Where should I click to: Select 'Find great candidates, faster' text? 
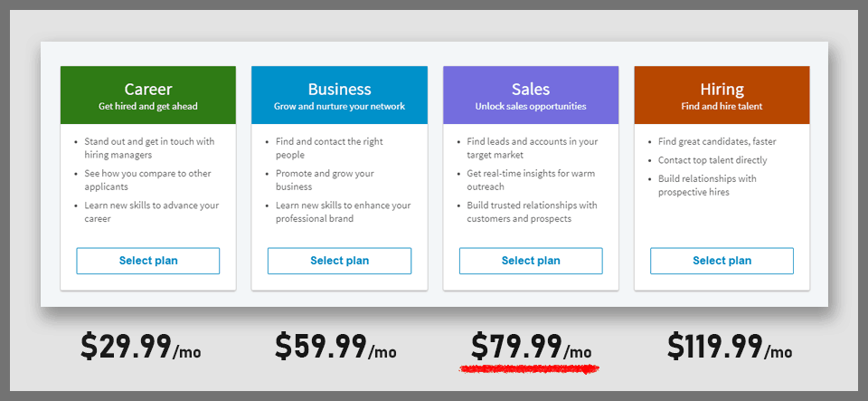coord(717,141)
